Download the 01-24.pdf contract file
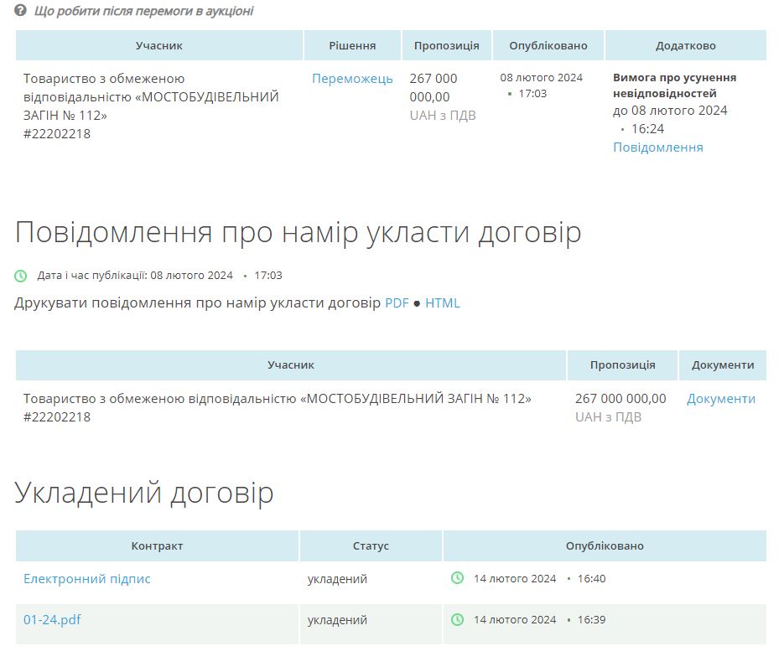The height and width of the screenshot is (672, 784). click(52, 620)
